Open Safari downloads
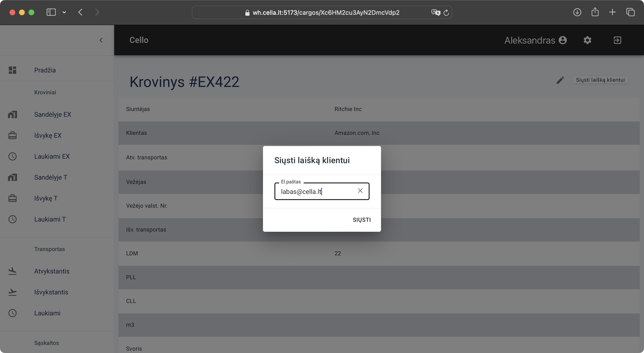Viewport: 644px width, 353px height. (577, 12)
